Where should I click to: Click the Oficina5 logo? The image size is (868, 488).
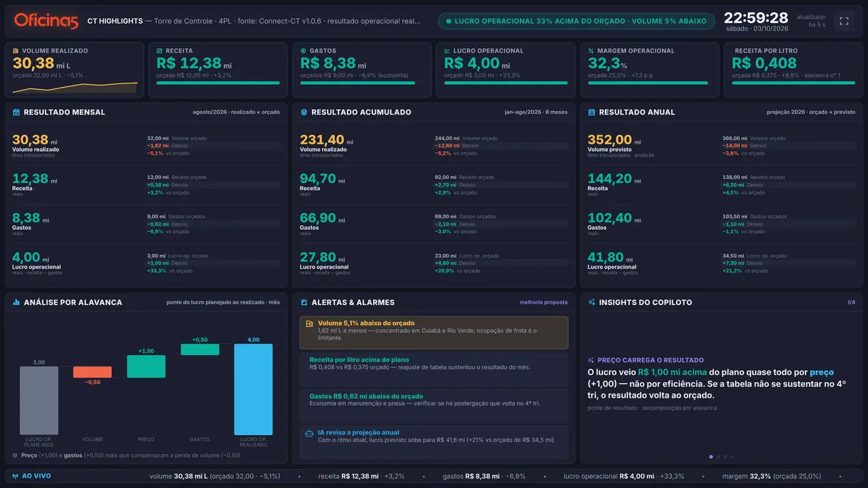click(x=46, y=21)
